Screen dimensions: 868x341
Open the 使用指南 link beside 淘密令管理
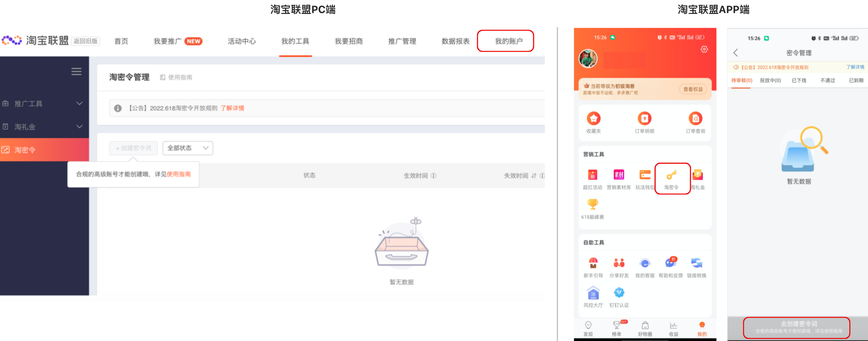[x=176, y=77]
